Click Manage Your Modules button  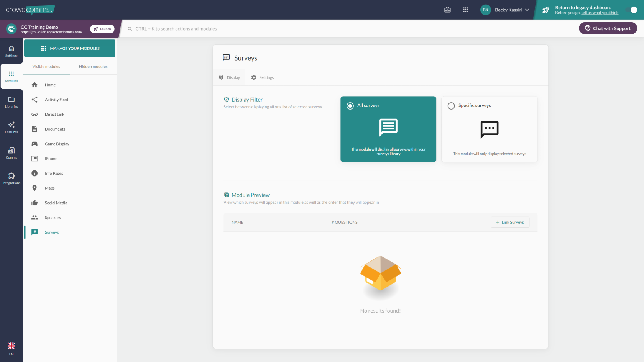coord(70,48)
